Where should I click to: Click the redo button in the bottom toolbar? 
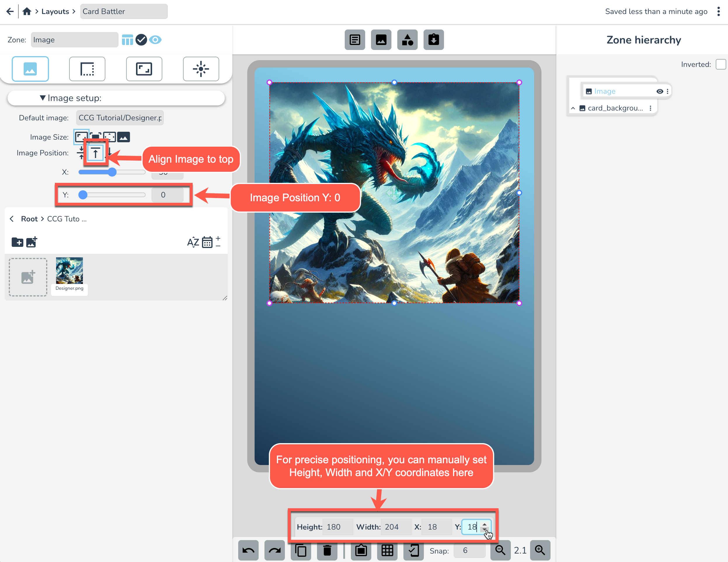(274, 550)
